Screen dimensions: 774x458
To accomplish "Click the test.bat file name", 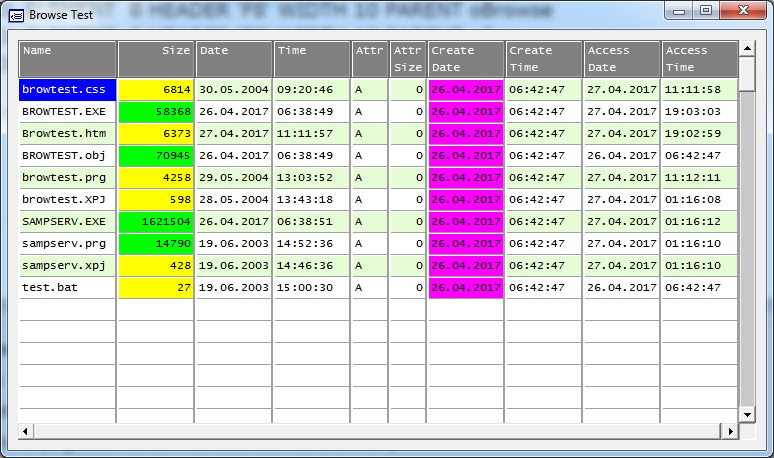I will pos(68,288).
